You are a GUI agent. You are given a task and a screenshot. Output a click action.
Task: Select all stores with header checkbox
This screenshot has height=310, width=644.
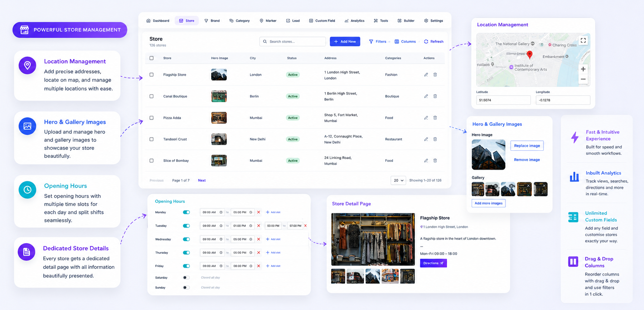coord(151,58)
